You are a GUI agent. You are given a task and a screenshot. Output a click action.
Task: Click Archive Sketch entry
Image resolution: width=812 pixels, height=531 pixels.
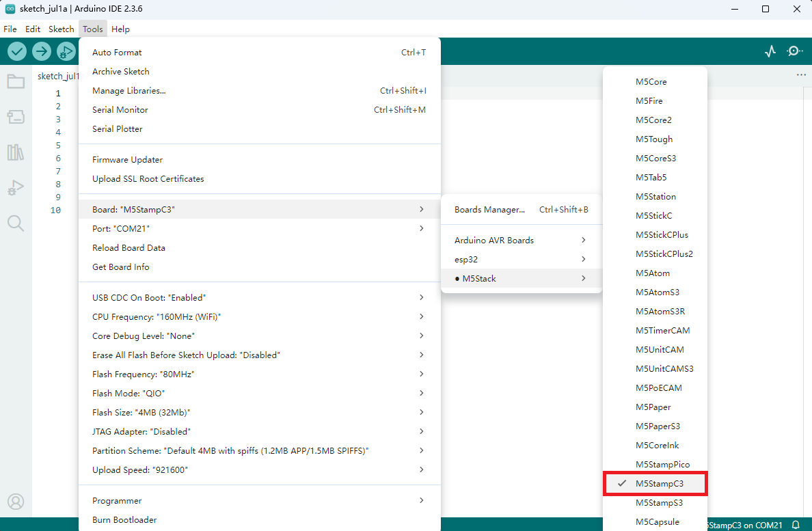[260, 72]
